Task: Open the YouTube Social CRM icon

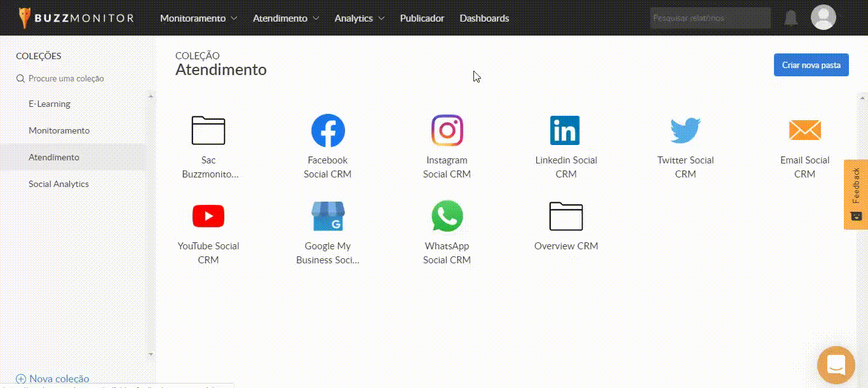Action: (208, 216)
